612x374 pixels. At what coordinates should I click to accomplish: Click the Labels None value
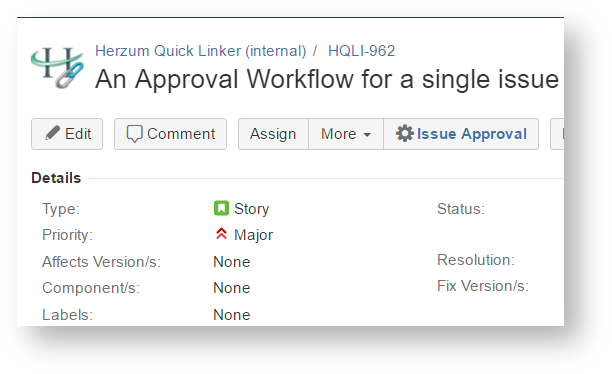click(x=232, y=315)
